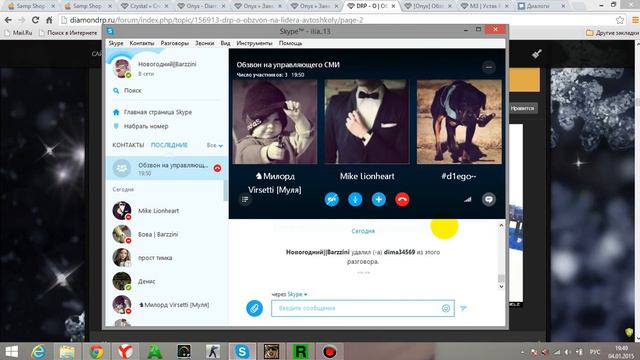Open the Разговоры menu
The image size is (640, 360).
[175, 43]
